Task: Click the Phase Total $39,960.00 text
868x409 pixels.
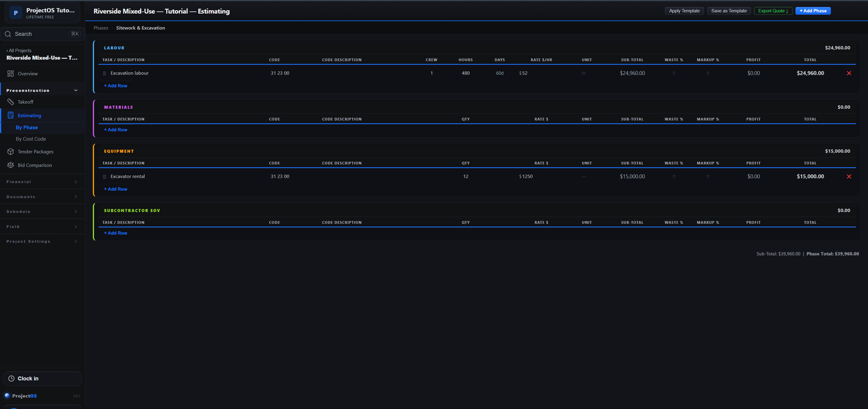Action: [833, 254]
